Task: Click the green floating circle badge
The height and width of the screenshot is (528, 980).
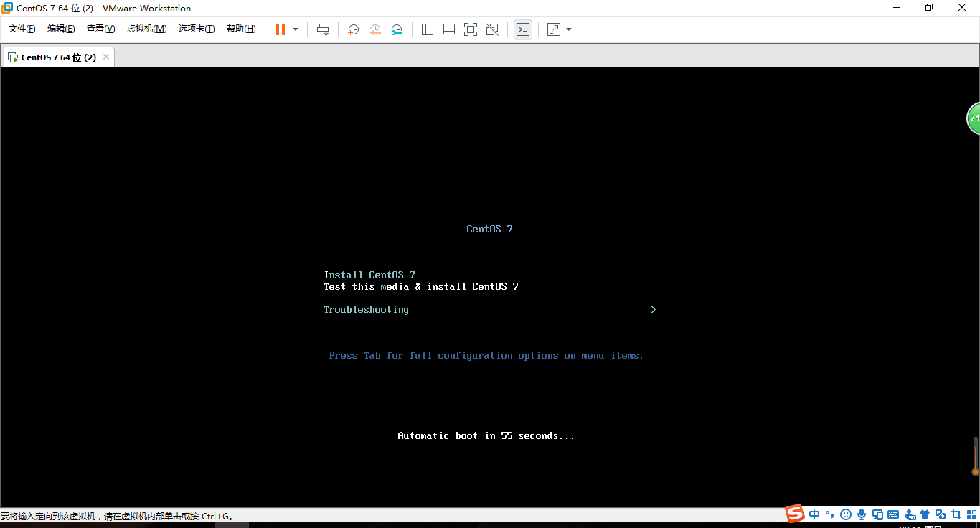Action: [x=974, y=118]
